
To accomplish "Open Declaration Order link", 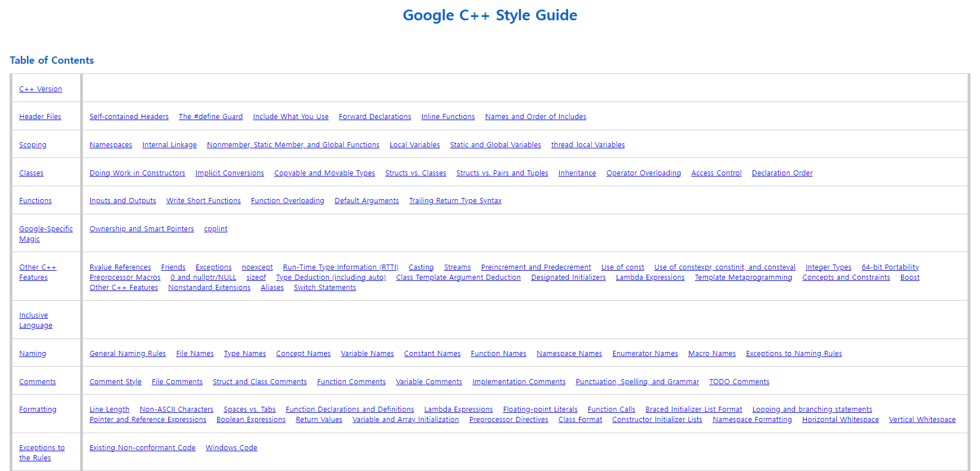I will click(x=782, y=173).
